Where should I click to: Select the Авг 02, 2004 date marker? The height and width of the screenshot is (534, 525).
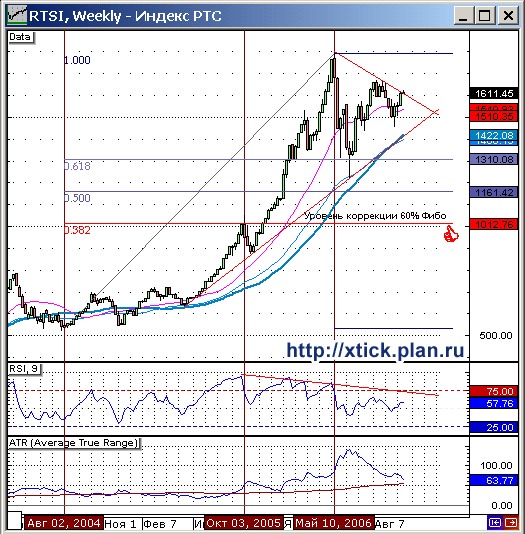[x=64, y=523]
